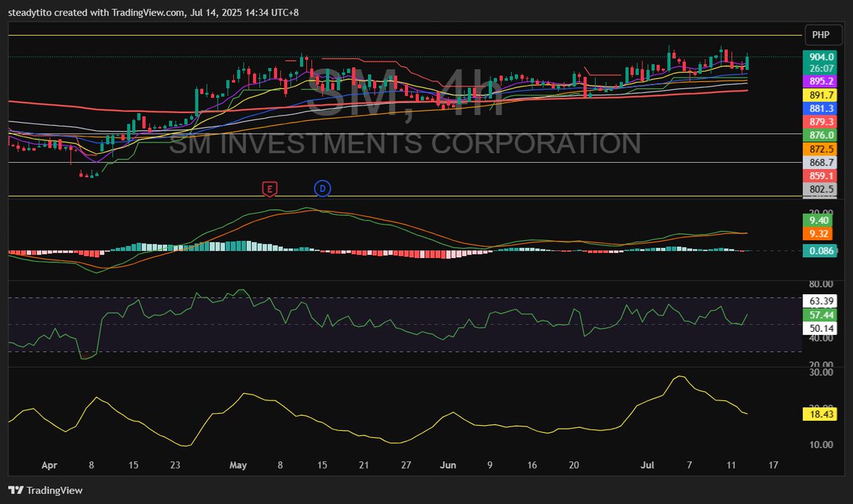Click the Jun label on time axis
Viewport: 853px width, 504px height.
coord(448,466)
